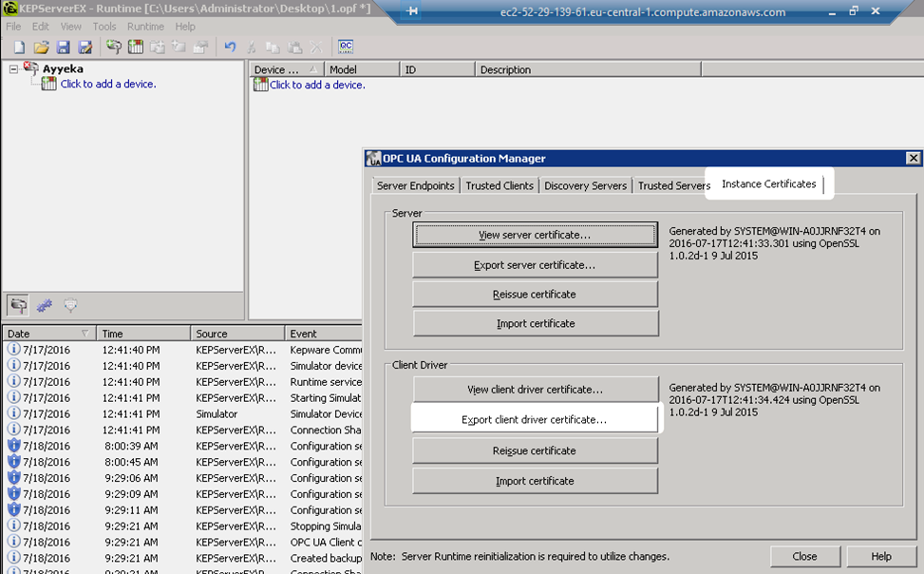The width and height of the screenshot is (924, 574).
Task: Click the bulk tag creation toolbar icon
Action: tap(201, 47)
